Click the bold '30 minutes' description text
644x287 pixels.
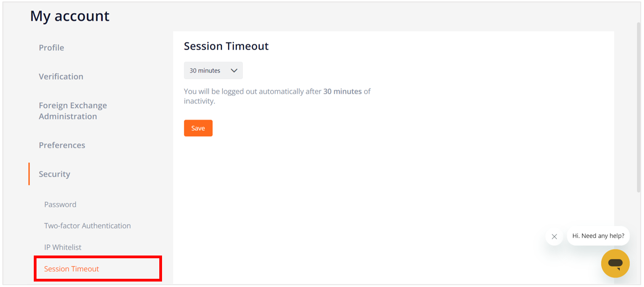pos(342,91)
